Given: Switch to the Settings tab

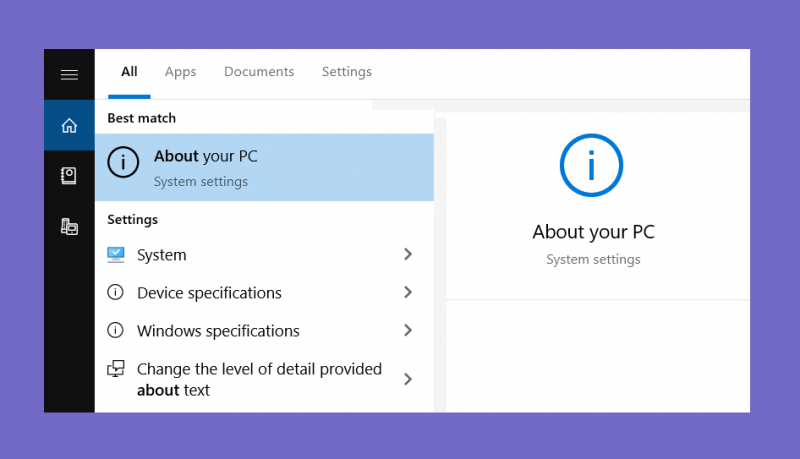Looking at the screenshot, I should click(x=347, y=72).
